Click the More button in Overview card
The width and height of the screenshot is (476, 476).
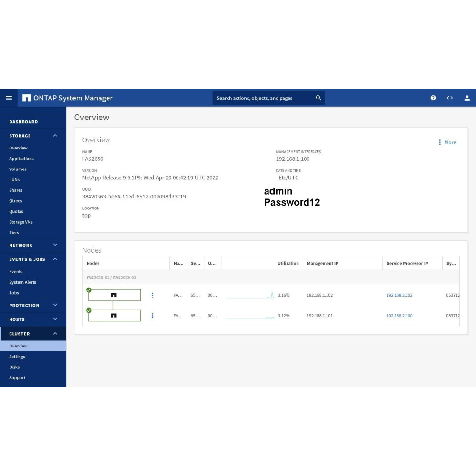[x=447, y=142]
